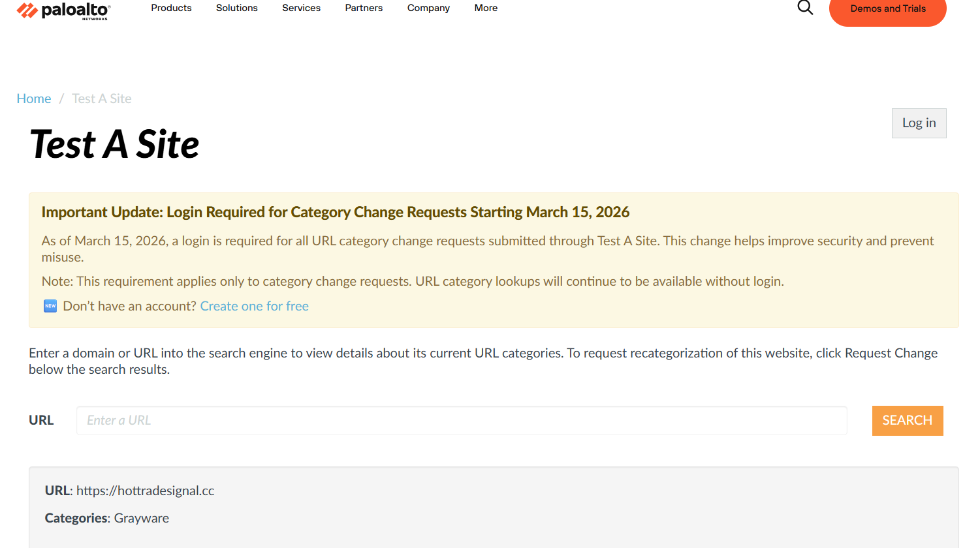980x548 pixels.
Task: Select the Grayware category text
Action: pyautogui.click(x=142, y=518)
